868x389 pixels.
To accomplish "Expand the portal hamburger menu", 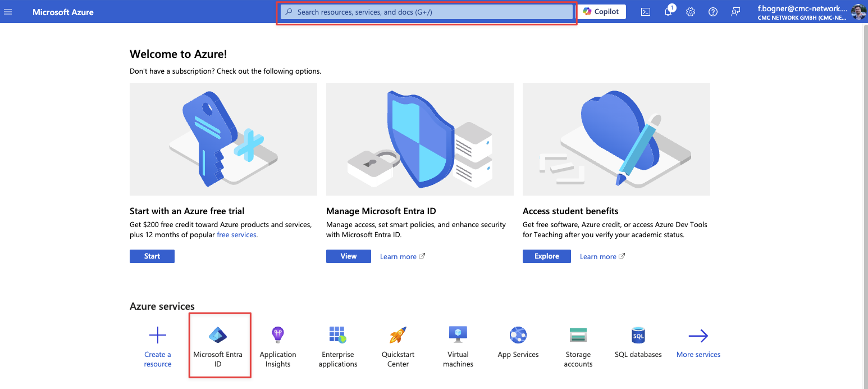I will point(8,12).
